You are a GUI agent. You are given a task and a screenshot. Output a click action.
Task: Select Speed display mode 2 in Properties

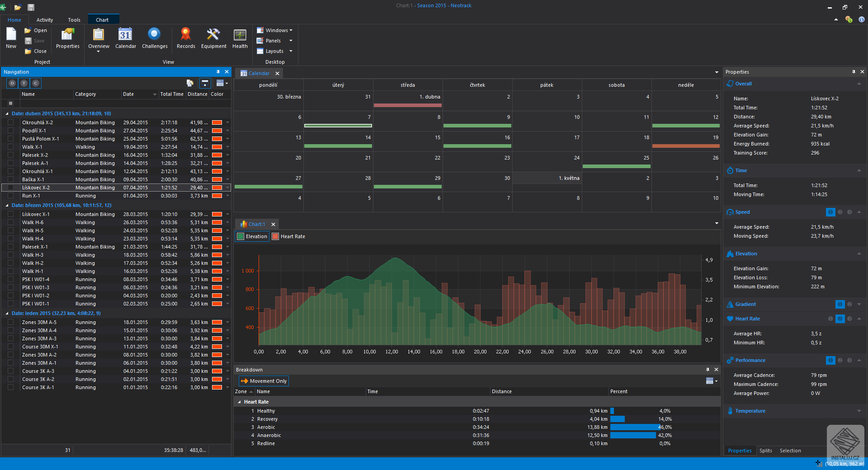pyautogui.click(x=840, y=212)
